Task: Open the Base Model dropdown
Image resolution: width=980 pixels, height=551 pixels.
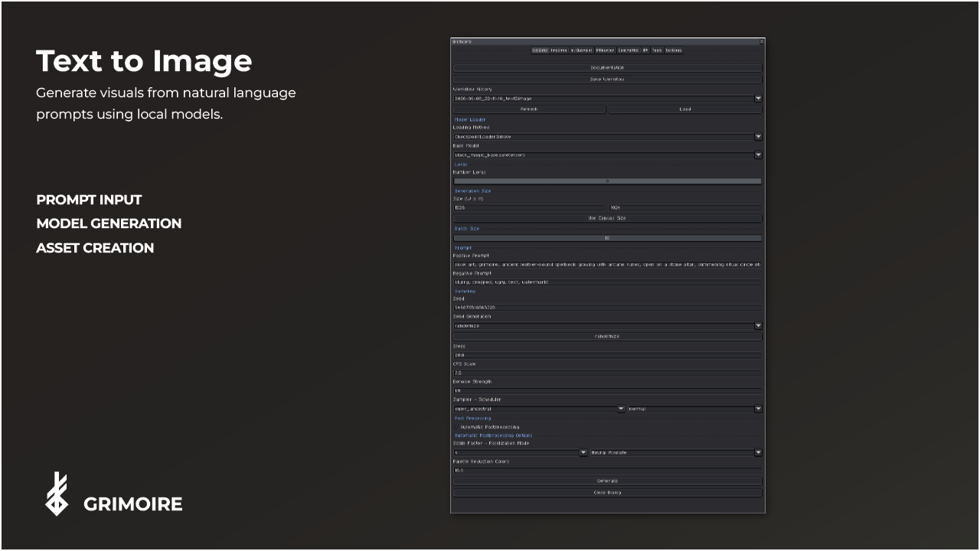Action: (608, 155)
